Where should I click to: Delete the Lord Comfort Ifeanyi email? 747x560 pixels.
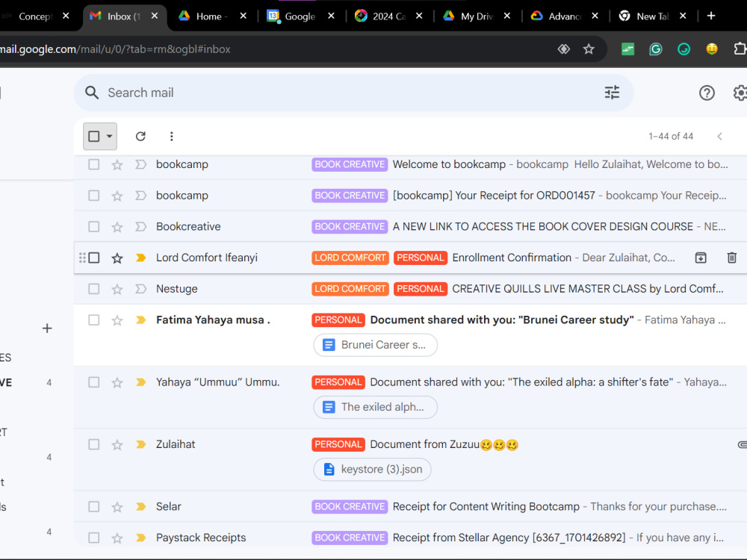[732, 258]
